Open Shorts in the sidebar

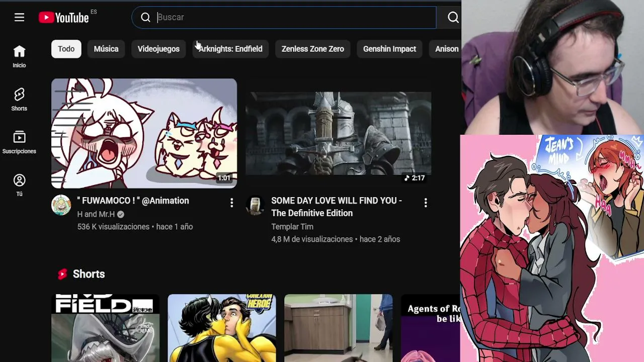(x=19, y=100)
